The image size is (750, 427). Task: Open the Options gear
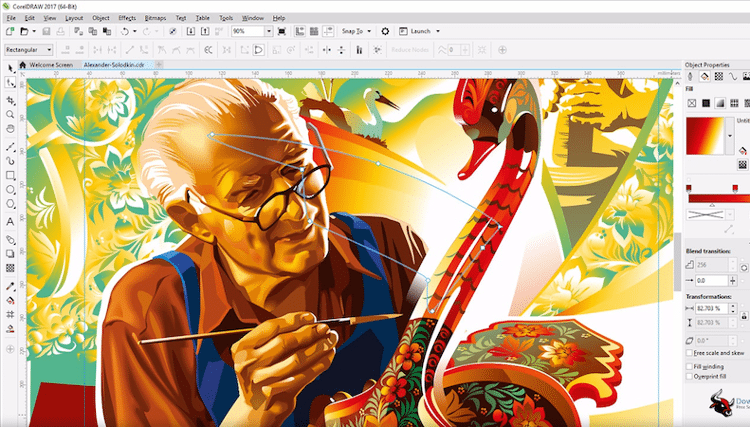(385, 31)
